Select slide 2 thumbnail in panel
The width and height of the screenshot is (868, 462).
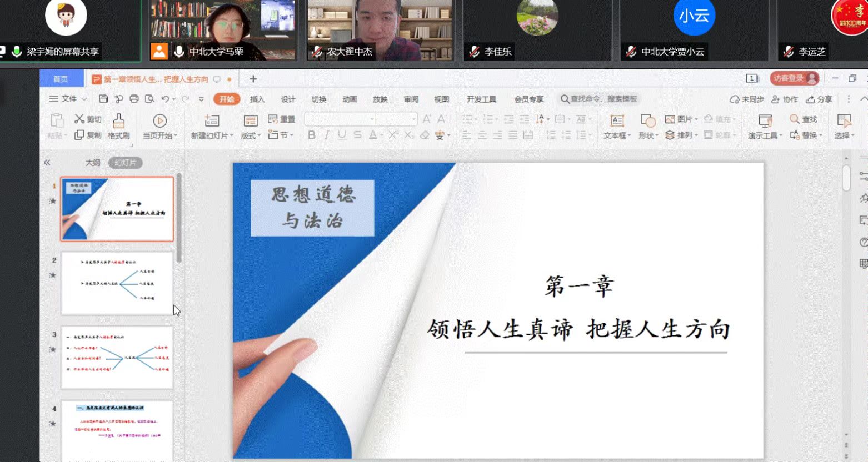pyautogui.click(x=117, y=283)
